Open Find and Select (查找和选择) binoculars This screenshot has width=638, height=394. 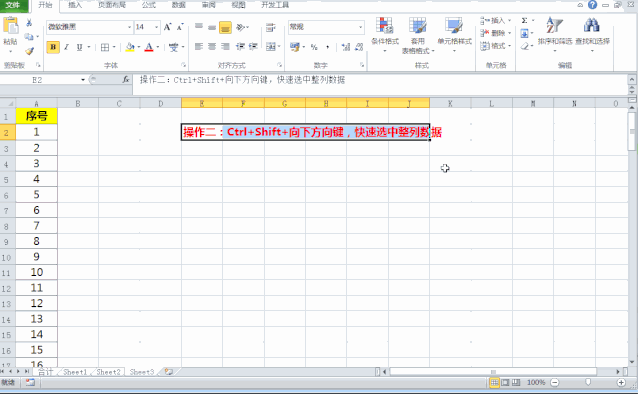(x=592, y=34)
